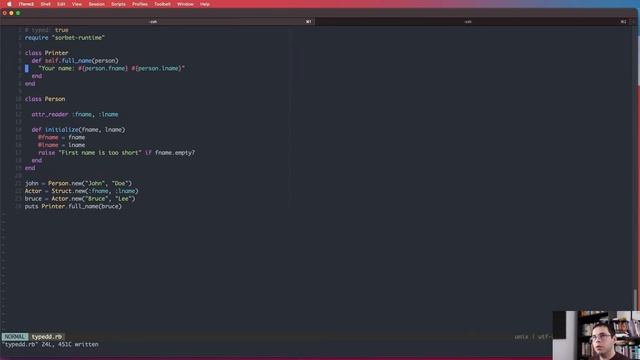Screen dimensions: 640x360
Task: Click the blue cursor block on line 6
Action: click(x=27, y=69)
